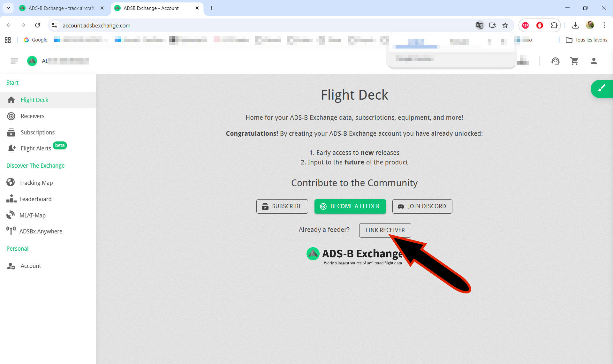
Task: Click the ADS-B Exchange header logo
Action: (32, 61)
